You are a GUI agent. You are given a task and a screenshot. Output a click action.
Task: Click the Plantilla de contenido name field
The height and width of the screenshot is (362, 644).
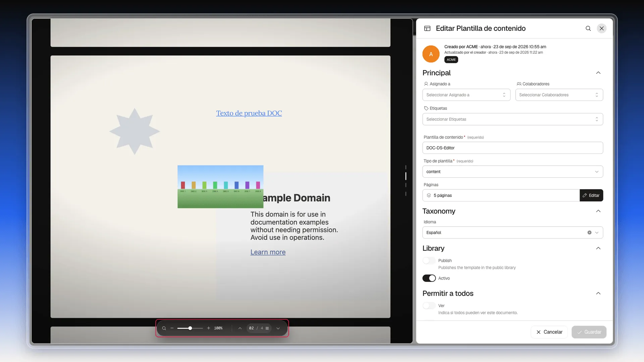513,148
